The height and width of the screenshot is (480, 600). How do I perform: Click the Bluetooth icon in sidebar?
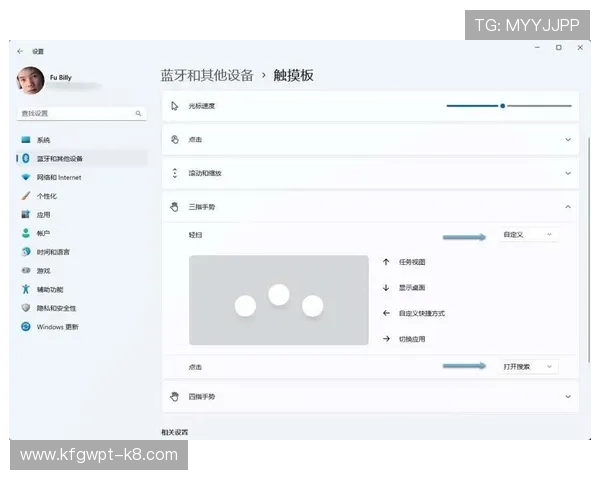pyautogui.click(x=26, y=158)
